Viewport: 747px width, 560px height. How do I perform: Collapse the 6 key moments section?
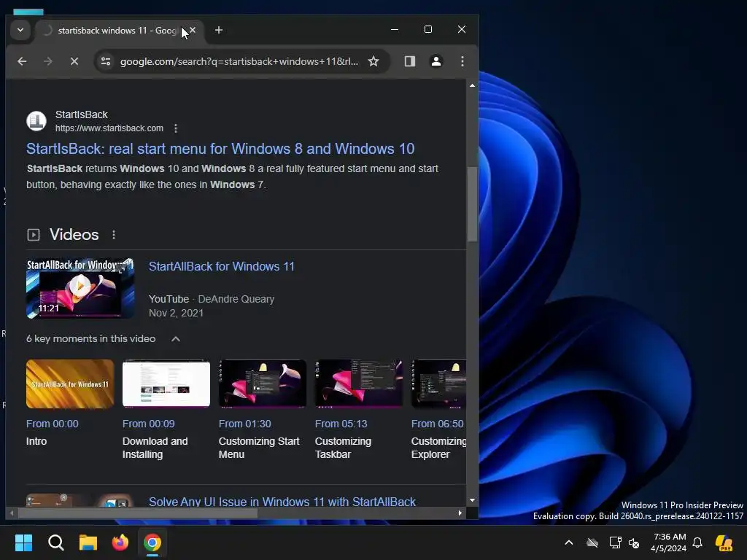click(176, 338)
